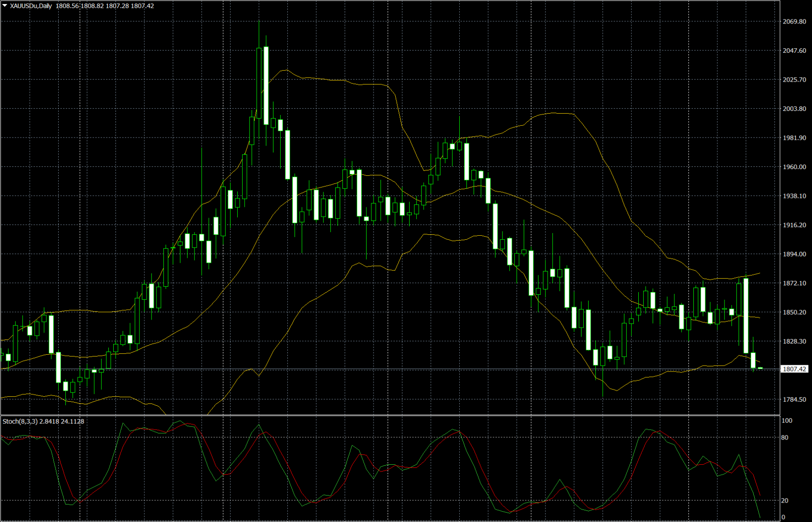Select the XAUUSDu,Daily chart title text
812x522 pixels.
pos(31,6)
